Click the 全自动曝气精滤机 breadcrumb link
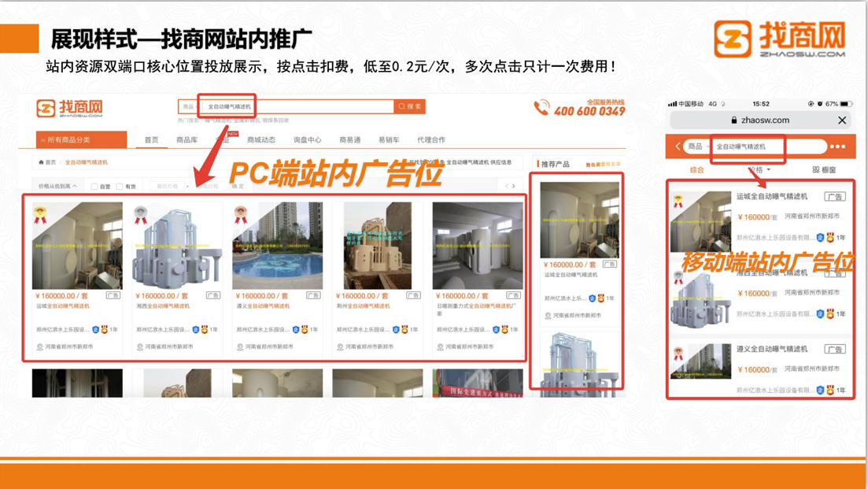The image size is (868, 489). 87,162
